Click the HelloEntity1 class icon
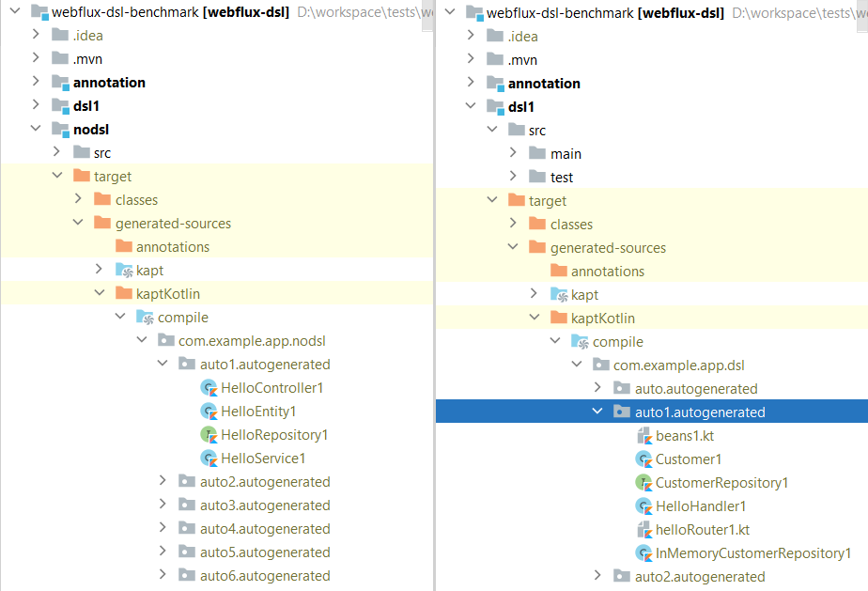868x591 pixels. click(x=209, y=412)
